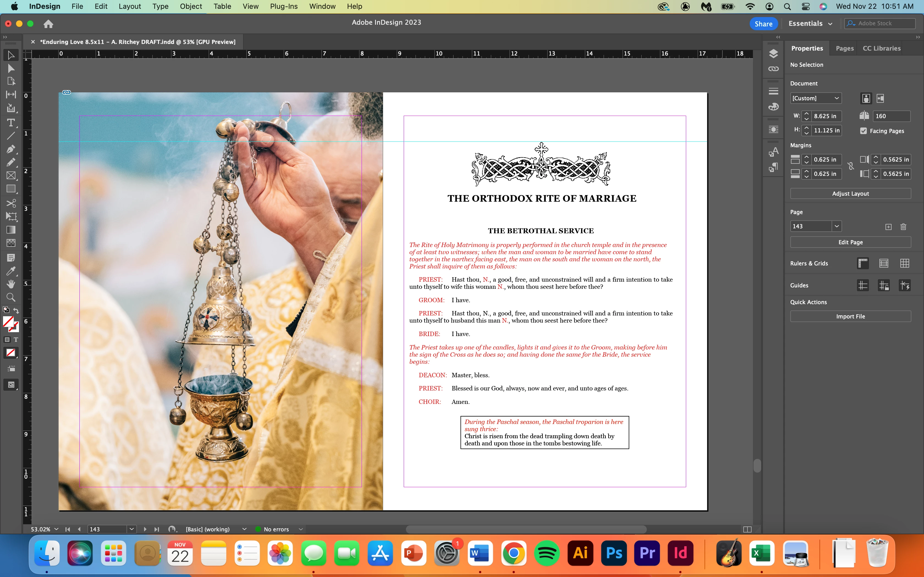Open the zoom level 53.02% dropdown
The height and width of the screenshot is (577, 924).
click(56, 529)
